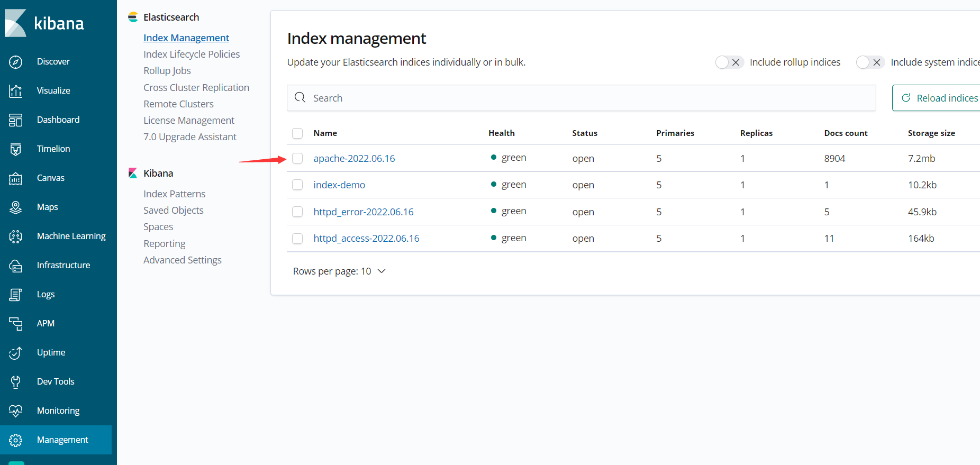Open Discover via its compass icon
The height and width of the screenshot is (465, 980).
pyautogui.click(x=16, y=62)
